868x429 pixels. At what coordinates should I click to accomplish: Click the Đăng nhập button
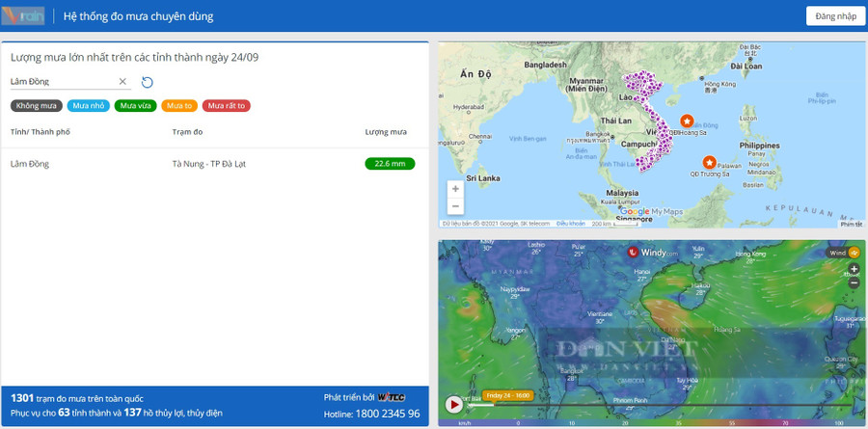[834, 16]
